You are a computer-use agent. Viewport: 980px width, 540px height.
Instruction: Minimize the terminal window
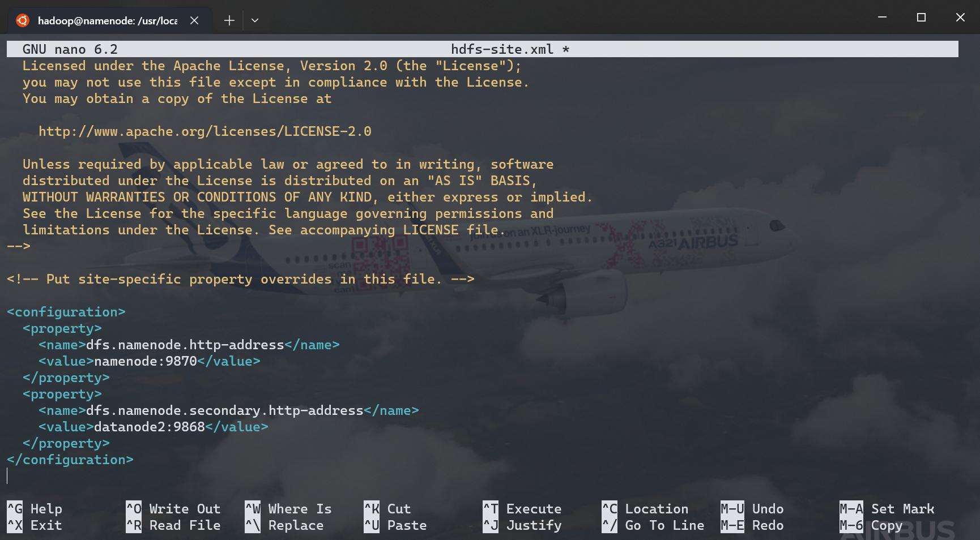[882, 18]
